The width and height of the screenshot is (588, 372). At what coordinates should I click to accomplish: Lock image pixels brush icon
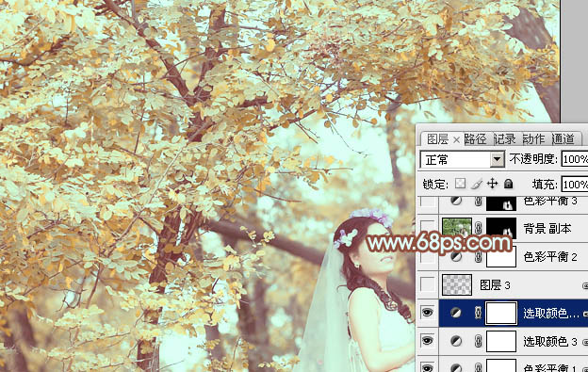tap(477, 184)
